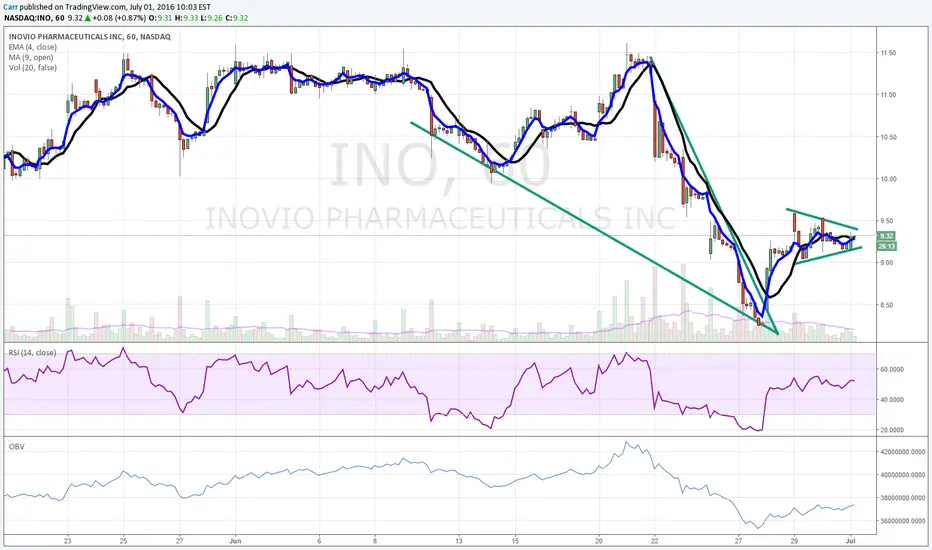The image size is (932, 550).
Task: Click the RSI axis label 40.0000
Action: coord(892,400)
